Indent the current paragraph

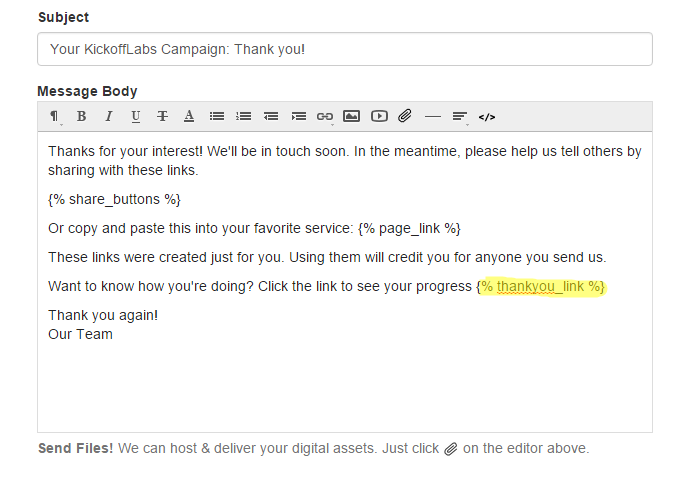pyautogui.click(x=298, y=117)
